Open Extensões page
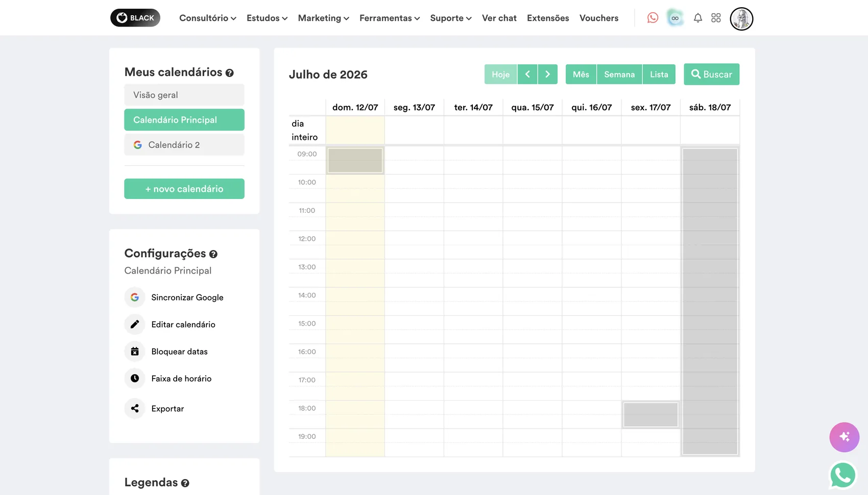 click(x=548, y=18)
